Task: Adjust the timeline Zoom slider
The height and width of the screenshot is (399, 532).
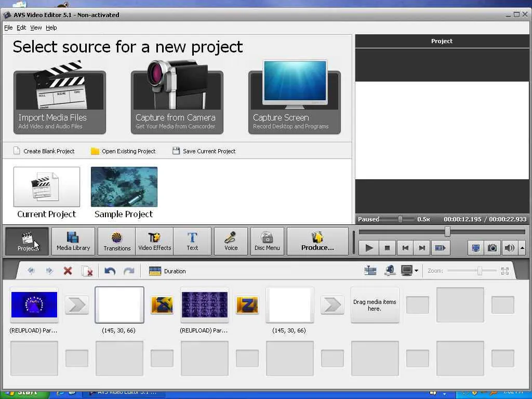Action: [480, 271]
